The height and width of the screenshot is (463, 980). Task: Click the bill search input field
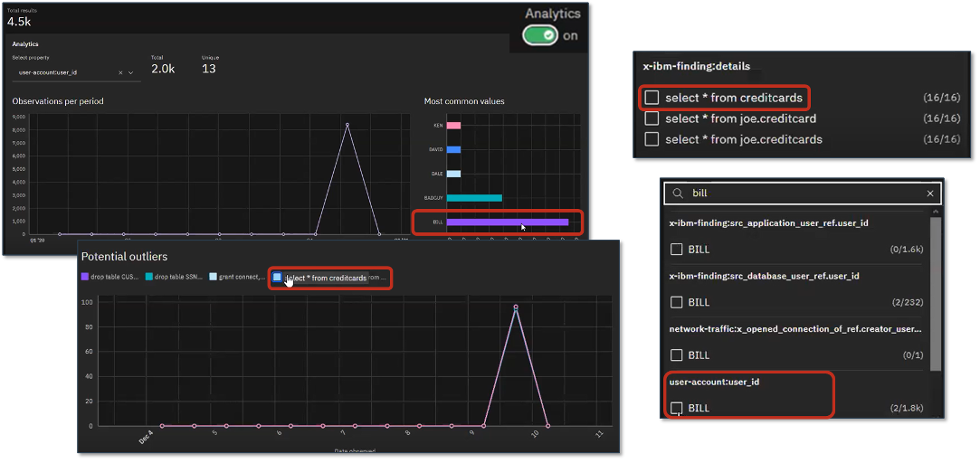point(804,194)
